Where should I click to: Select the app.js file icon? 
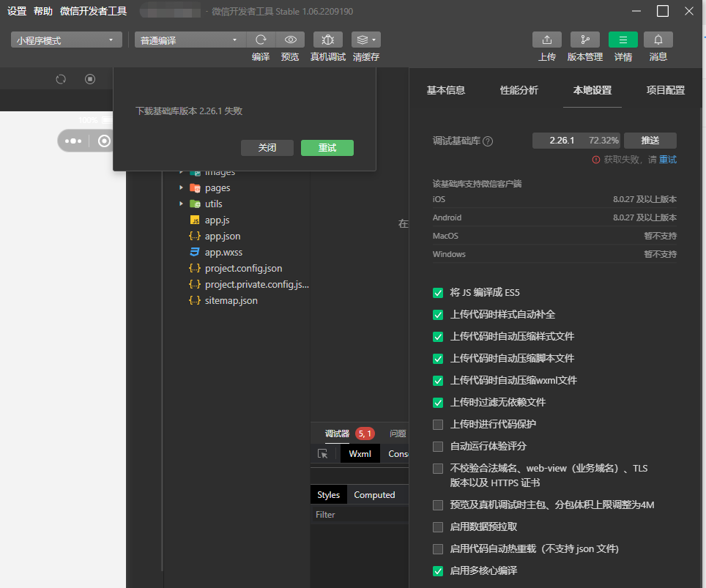195,220
